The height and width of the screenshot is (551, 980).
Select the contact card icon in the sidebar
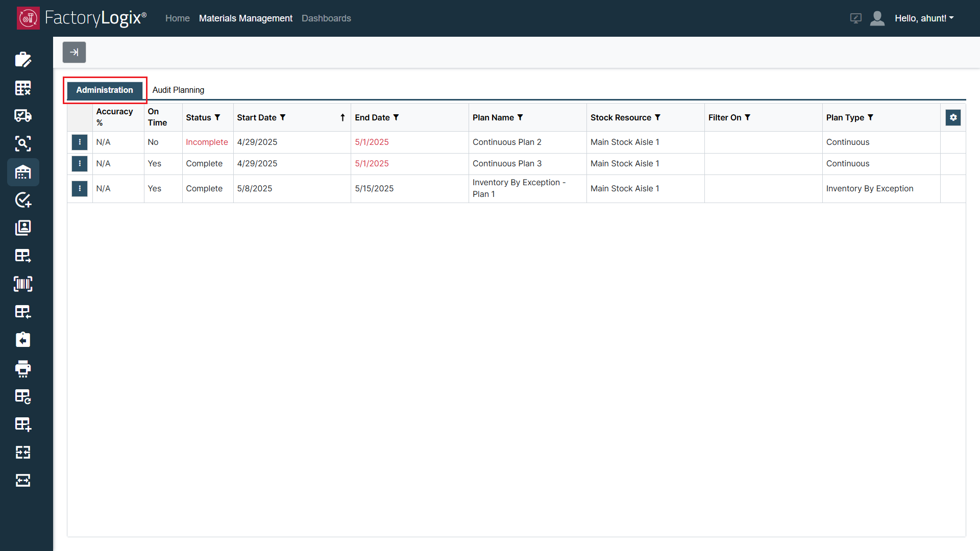(x=23, y=228)
